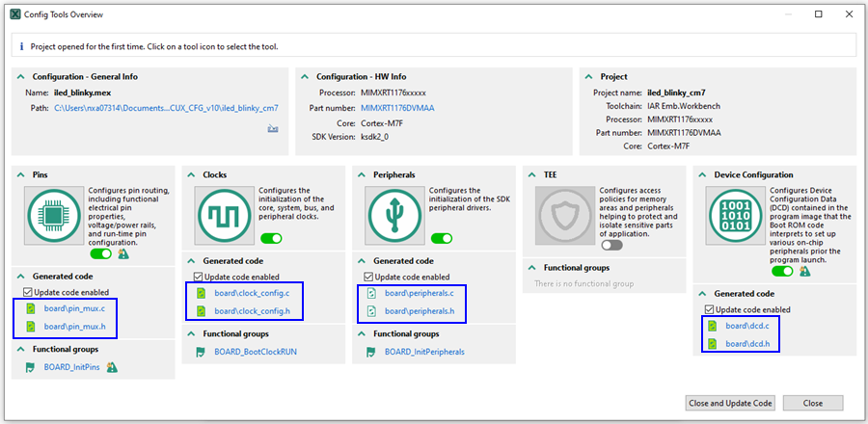Screen dimensions: 868x424
Task: Click the warning icon next to BOARD_InitPins
Action: 112,367
